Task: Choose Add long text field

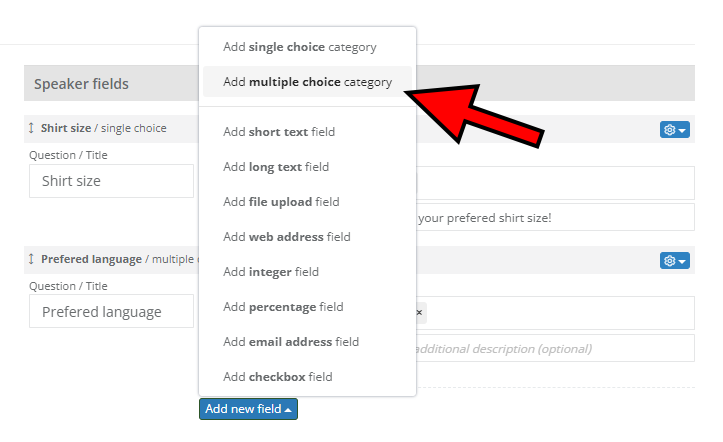Action: (275, 167)
